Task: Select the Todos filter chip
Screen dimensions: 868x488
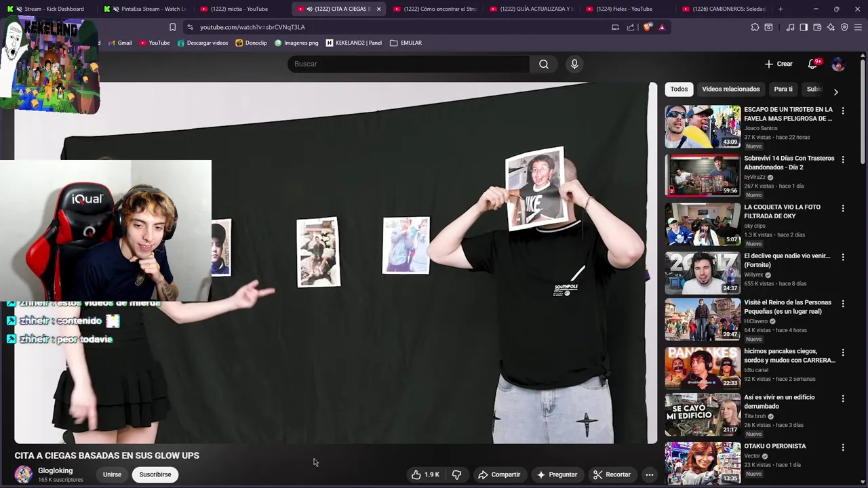Action: (x=679, y=89)
